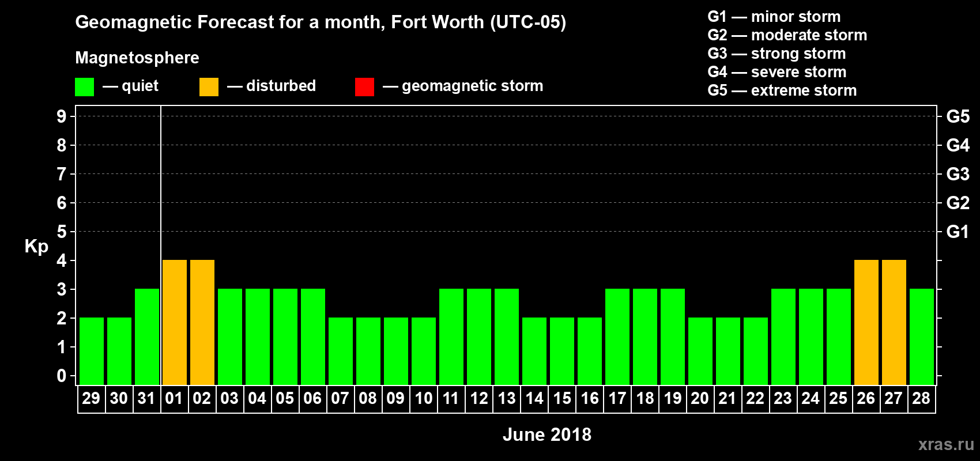The height and width of the screenshot is (461, 980).
Task: Click the right-axis G1 label
Action: coord(958,232)
